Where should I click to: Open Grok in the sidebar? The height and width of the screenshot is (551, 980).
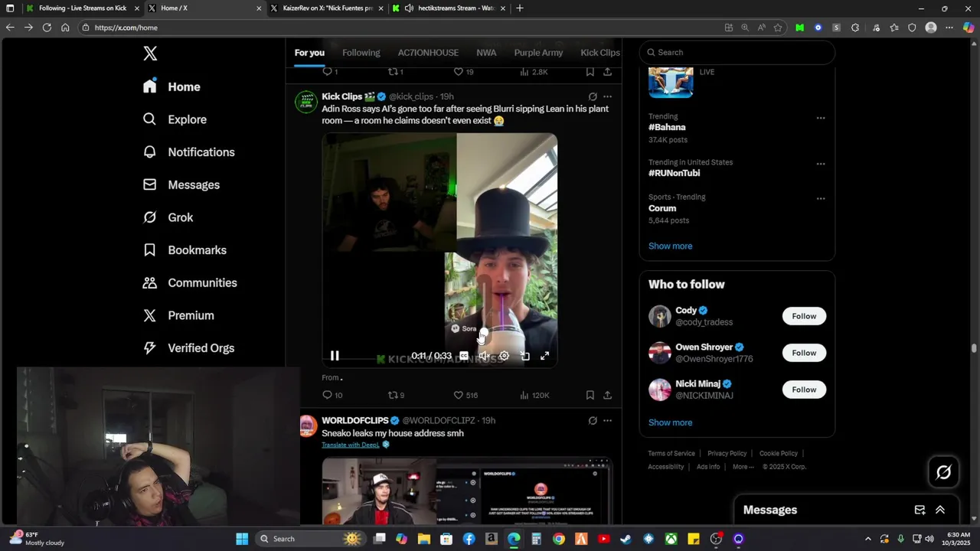pyautogui.click(x=168, y=217)
